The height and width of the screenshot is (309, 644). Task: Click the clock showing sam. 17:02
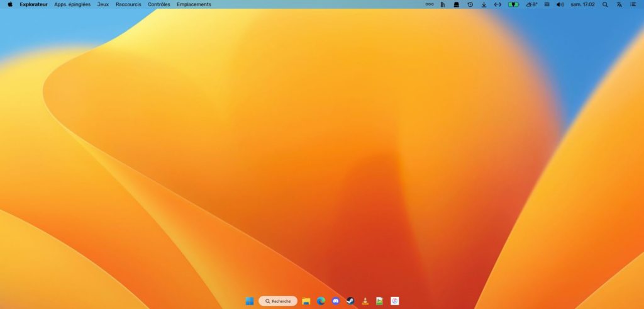[x=583, y=4]
